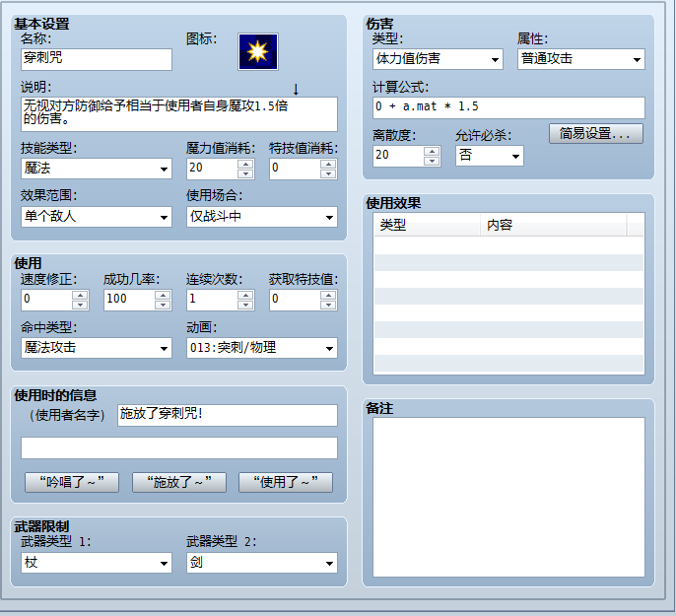Viewport: 676px width, 616px height.
Task: Decrease 获取特技值 with the down arrow
Action: [328, 305]
